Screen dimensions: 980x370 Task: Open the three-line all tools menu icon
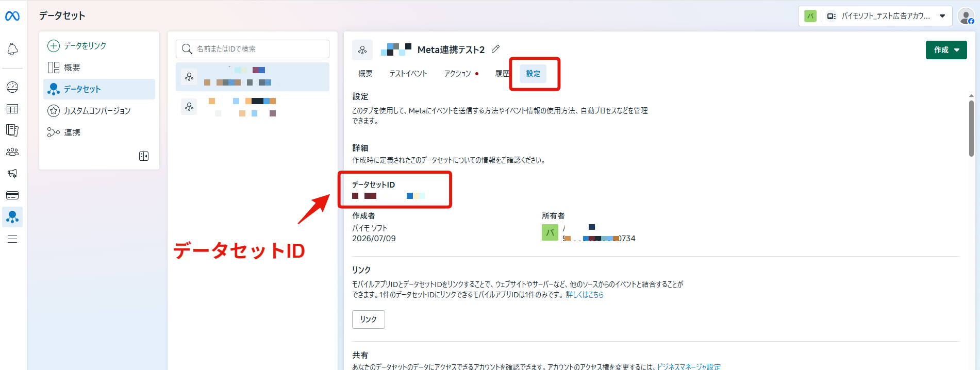tap(12, 239)
